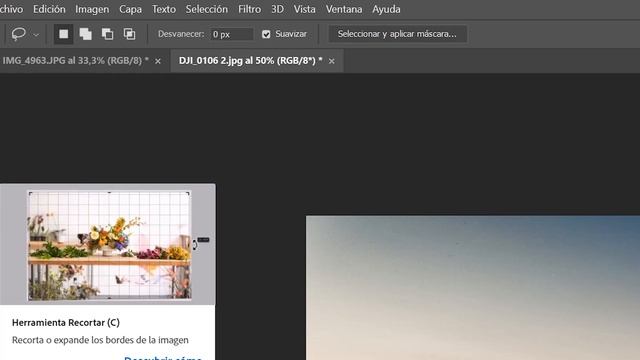
Task: Open the Ventana menu
Action: click(x=344, y=9)
